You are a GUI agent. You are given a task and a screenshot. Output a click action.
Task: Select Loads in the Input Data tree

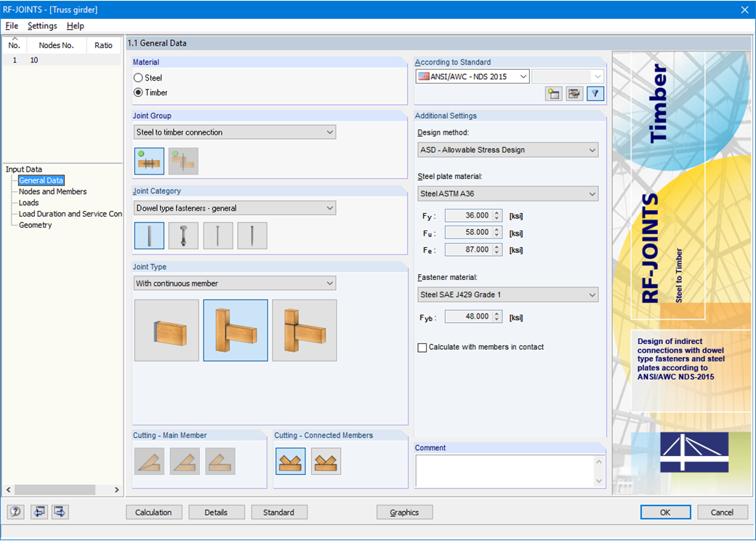pyautogui.click(x=28, y=202)
